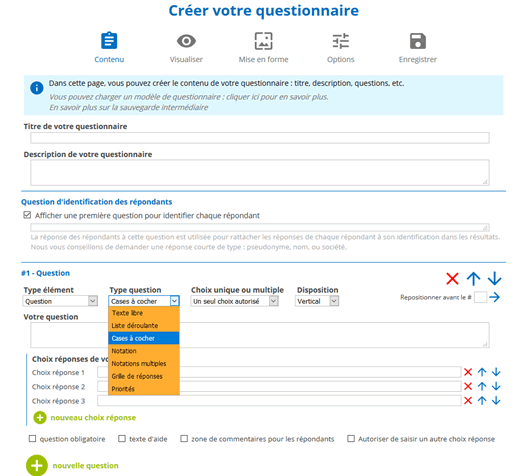Focus the Description de votre questionnaire textarea

pos(260,172)
